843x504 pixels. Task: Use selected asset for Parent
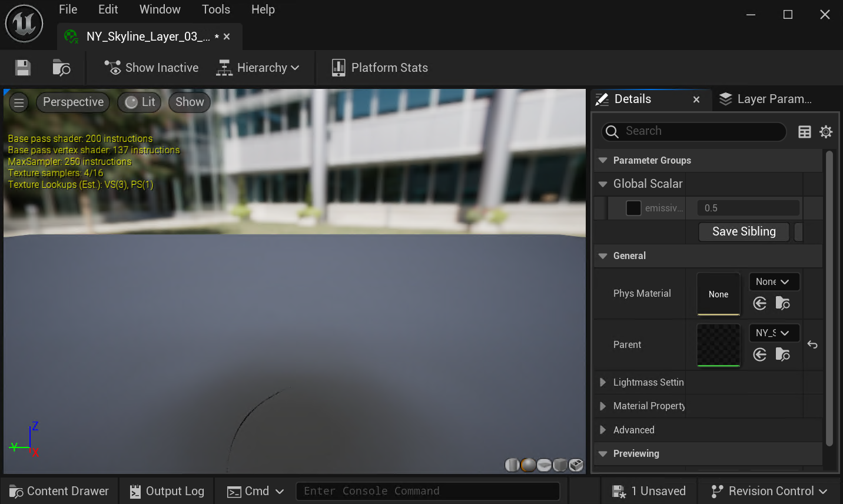tap(760, 354)
